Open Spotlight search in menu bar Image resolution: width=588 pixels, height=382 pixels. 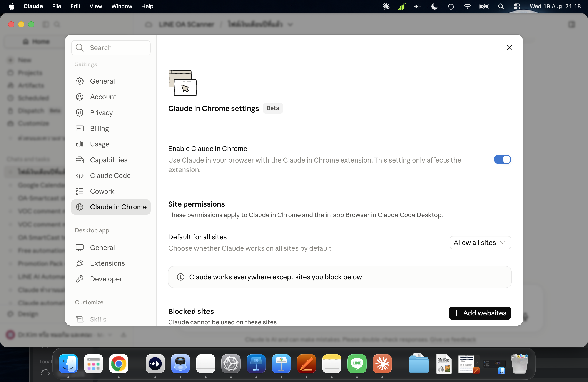pyautogui.click(x=501, y=6)
